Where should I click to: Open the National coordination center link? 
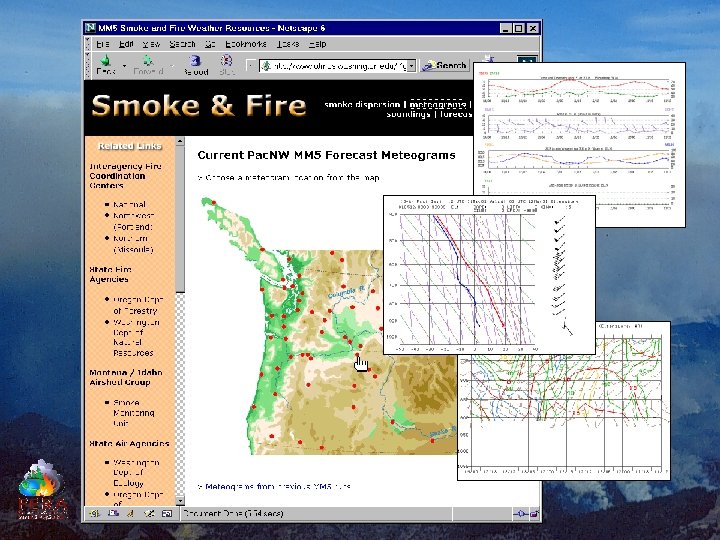point(129,204)
